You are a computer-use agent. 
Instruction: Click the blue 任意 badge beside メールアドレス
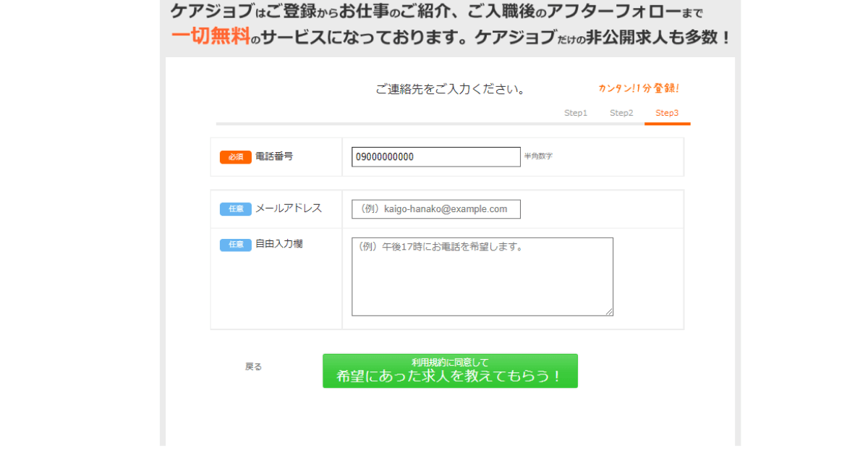pos(236,209)
